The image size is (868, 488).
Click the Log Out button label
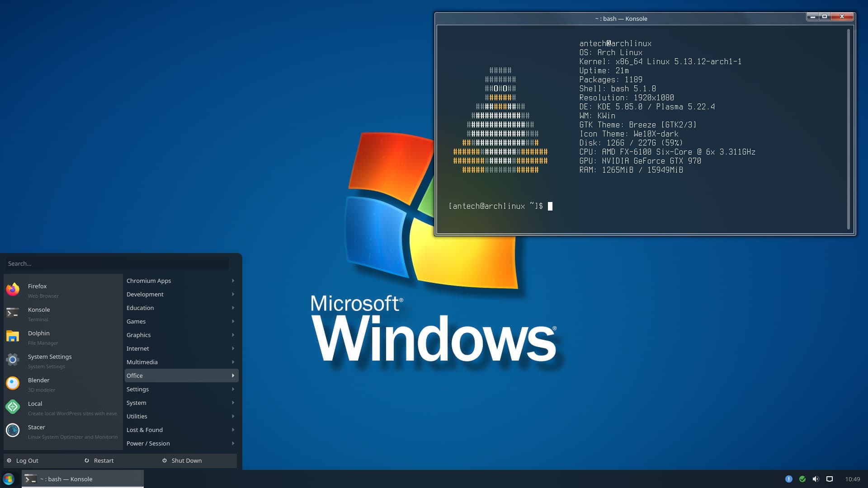(27, 460)
